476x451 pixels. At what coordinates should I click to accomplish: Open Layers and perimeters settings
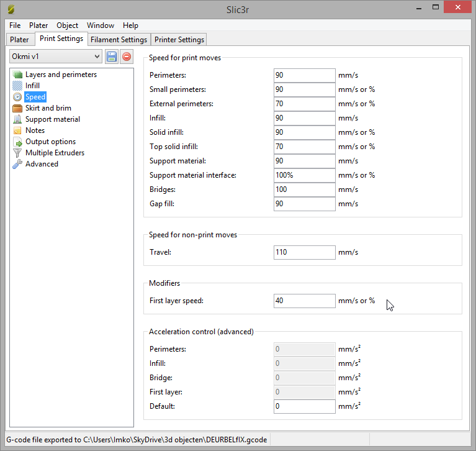pyautogui.click(x=61, y=75)
